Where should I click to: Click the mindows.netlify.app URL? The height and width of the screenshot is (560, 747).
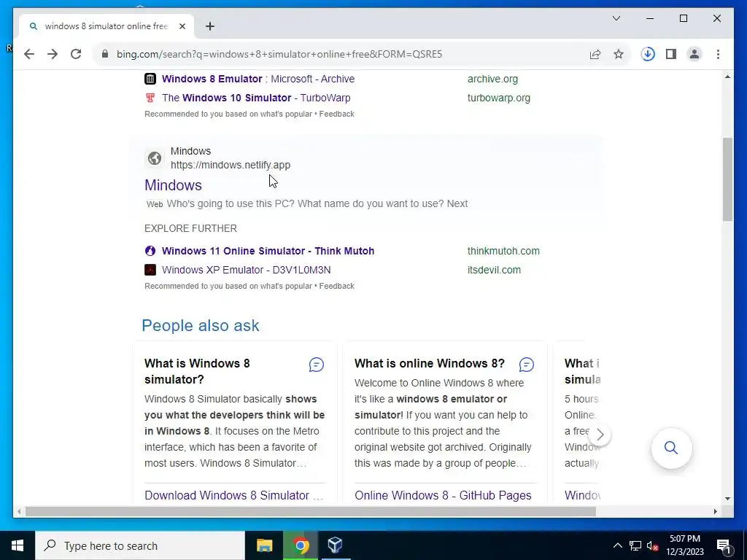(230, 165)
